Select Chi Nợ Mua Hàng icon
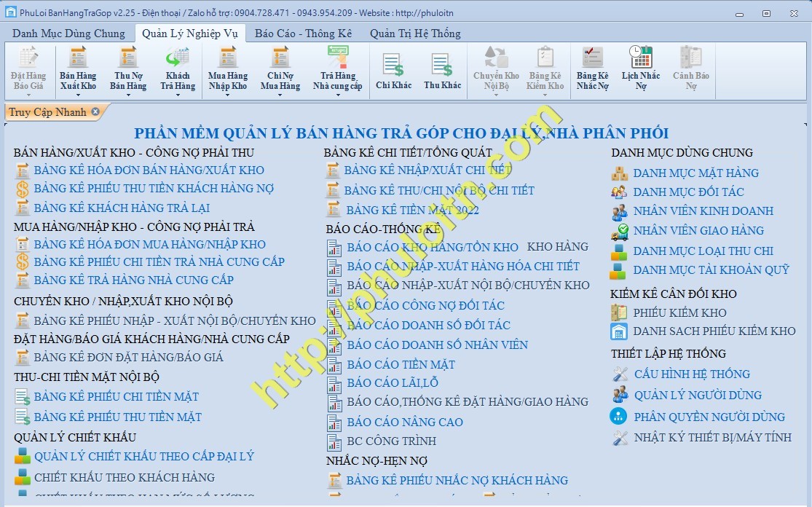The width and height of the screenshot is (812, 507). (x=279, y=70)
